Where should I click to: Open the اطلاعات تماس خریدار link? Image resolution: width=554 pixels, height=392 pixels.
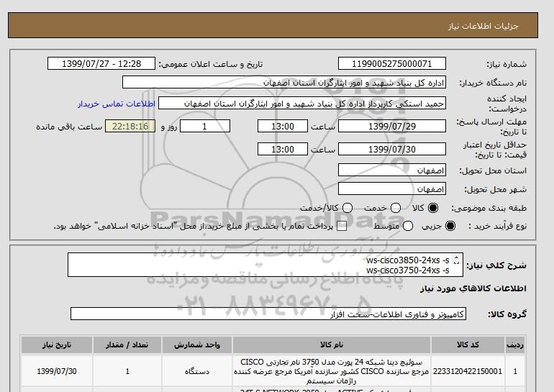point(117,104)
